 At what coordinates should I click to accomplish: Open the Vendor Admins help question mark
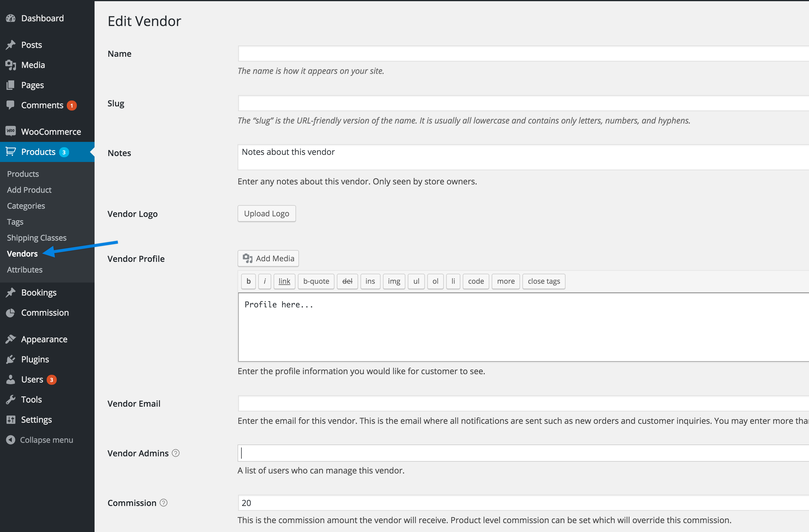[176, 453]
